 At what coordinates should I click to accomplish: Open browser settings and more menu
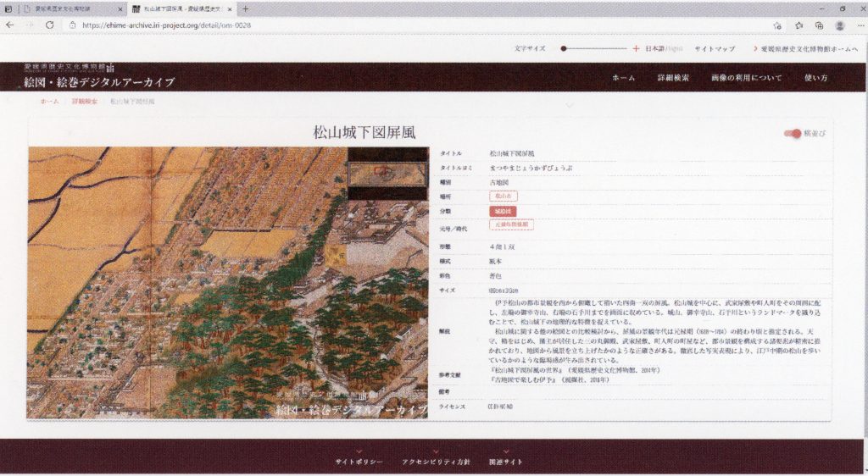coord(861,25)
